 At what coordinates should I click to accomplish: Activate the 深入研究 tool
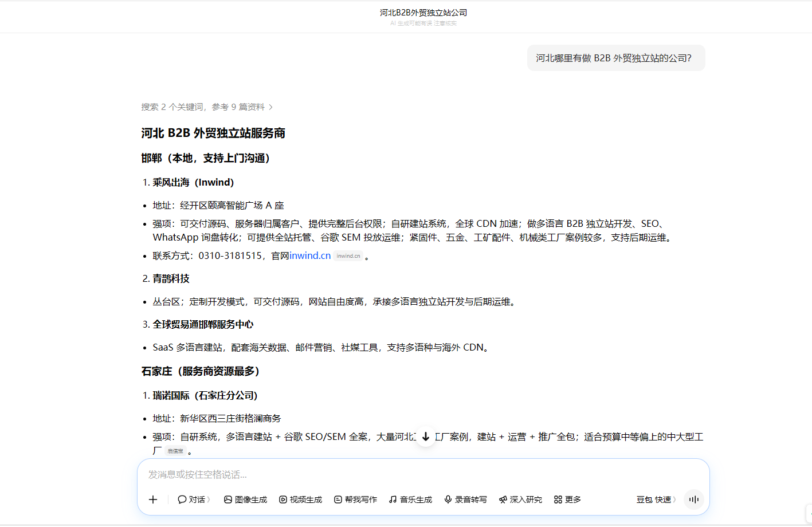coord(520,500)
